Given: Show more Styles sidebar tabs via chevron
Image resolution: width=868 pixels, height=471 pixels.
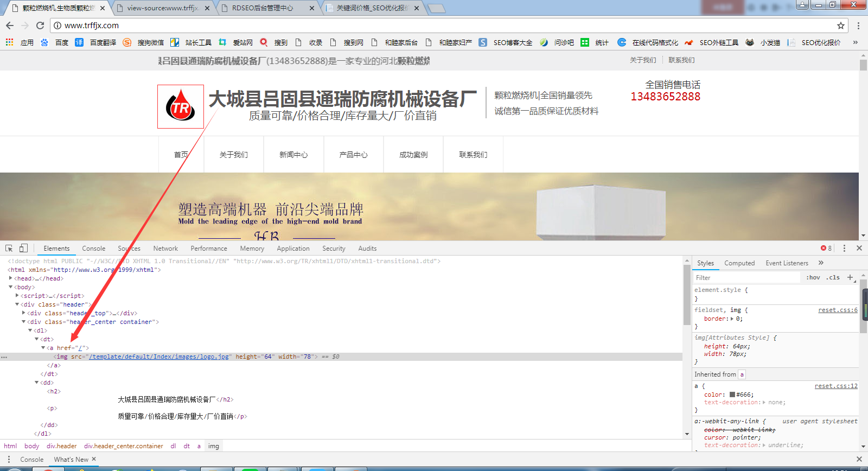Looking at the screenshot, I should click(821, 263).
